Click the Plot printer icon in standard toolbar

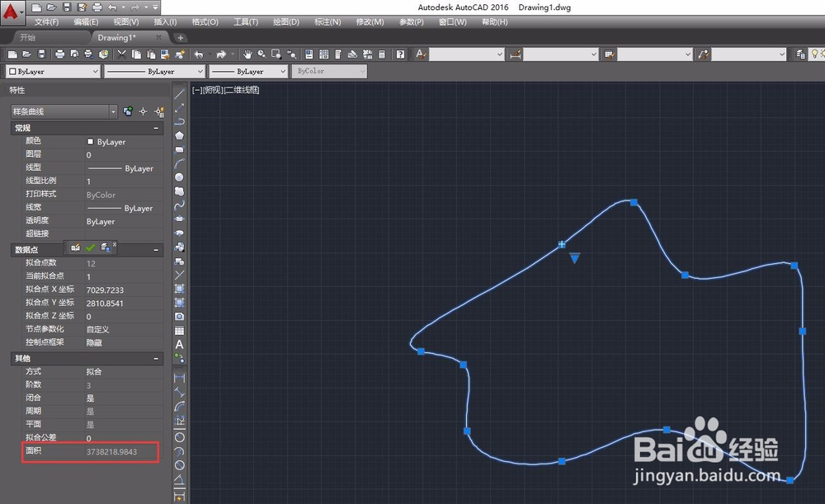tap(60, 54)
